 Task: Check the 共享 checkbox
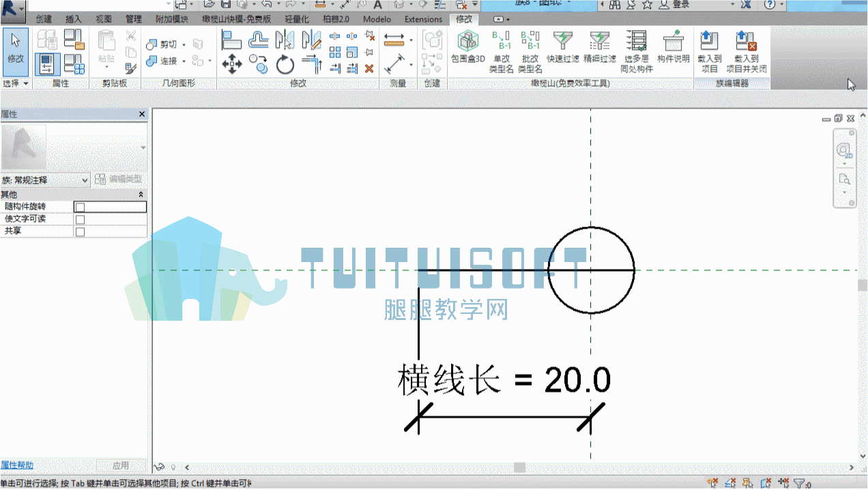(80, 231)
